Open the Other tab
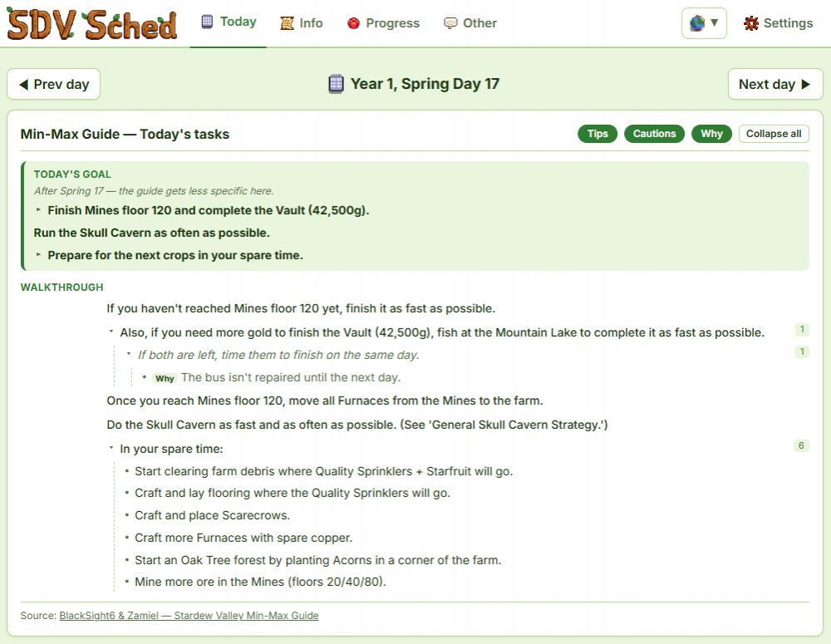Screen dimensions: 831x644 470,23
